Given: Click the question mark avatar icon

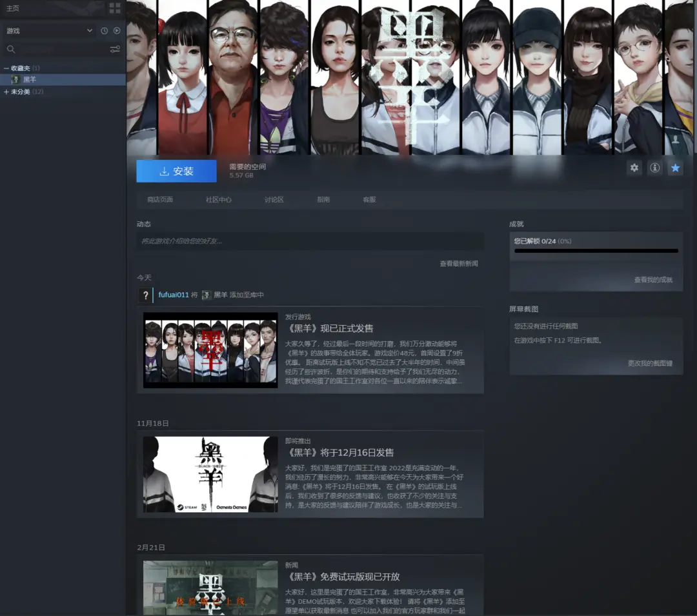Looking at the screenshot, I should pos(145,295).
